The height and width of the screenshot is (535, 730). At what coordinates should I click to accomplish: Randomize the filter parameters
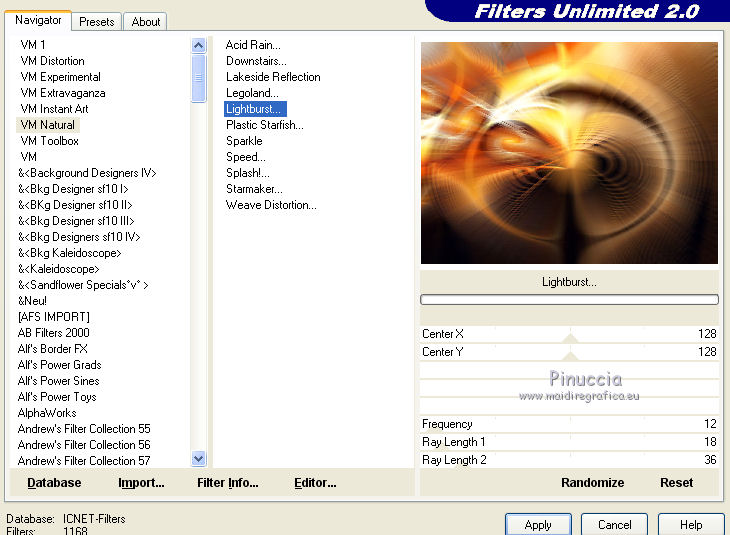point(592,483)
